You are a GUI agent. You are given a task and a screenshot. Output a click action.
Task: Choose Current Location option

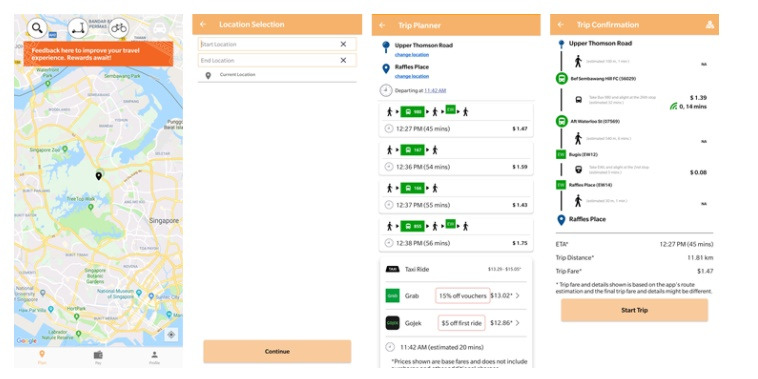pos(237,74)
